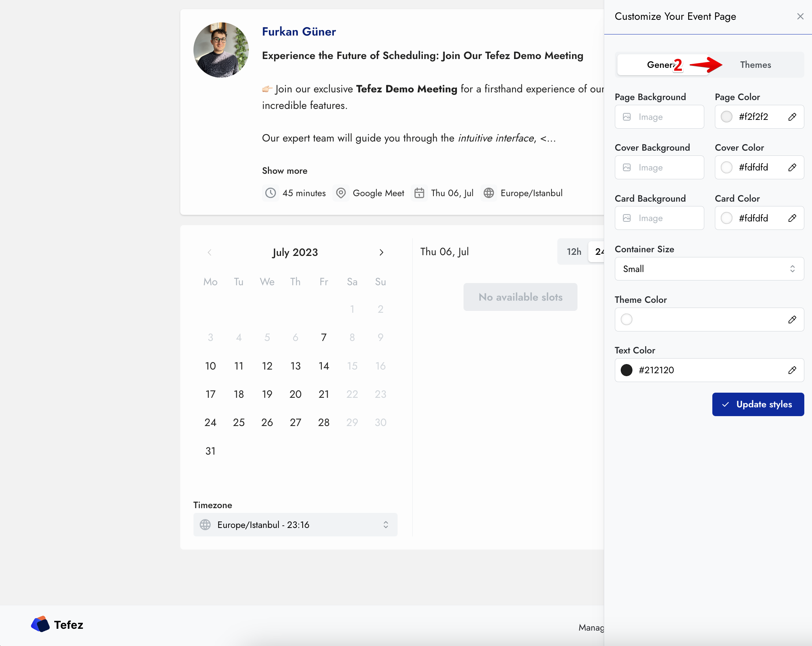Select July 27 on the calendar
Viewport: 812px width, 646px height.
(295, 422)
